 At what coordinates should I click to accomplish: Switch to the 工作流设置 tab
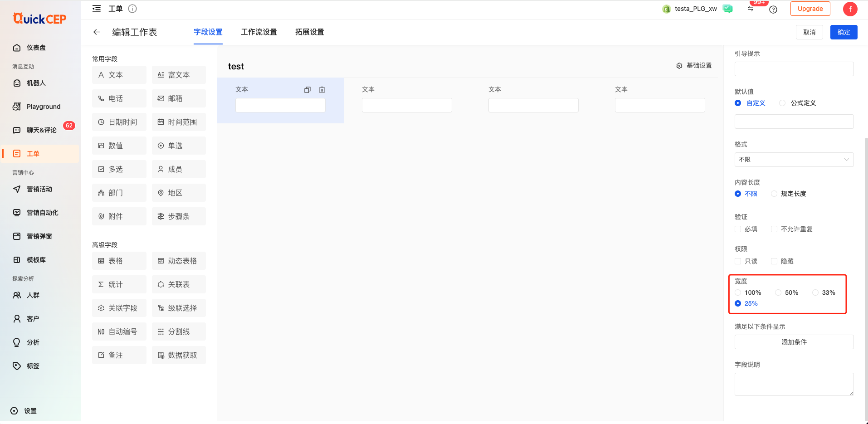click(259, 32)
